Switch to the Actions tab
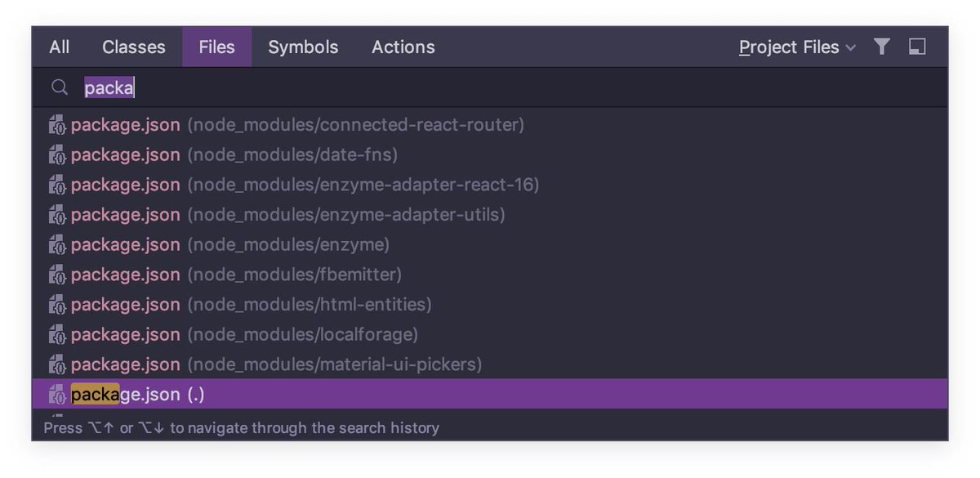This screenshot has height=478, width=980. click(403, 47)
